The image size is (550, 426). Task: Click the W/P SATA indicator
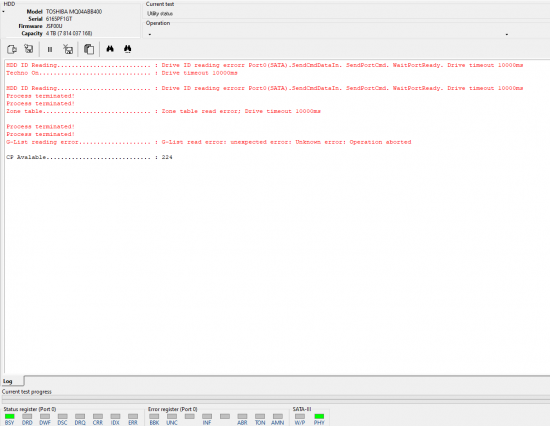click(x=300, y=417)
